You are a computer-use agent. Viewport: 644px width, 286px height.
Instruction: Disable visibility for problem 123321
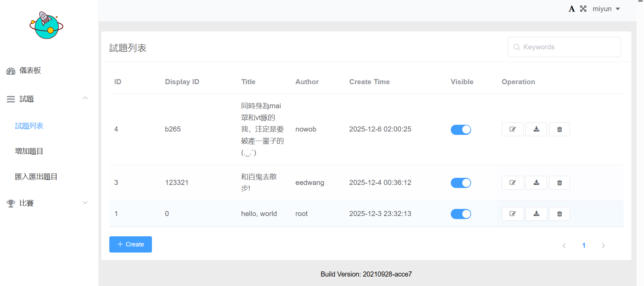click(461, 183)
